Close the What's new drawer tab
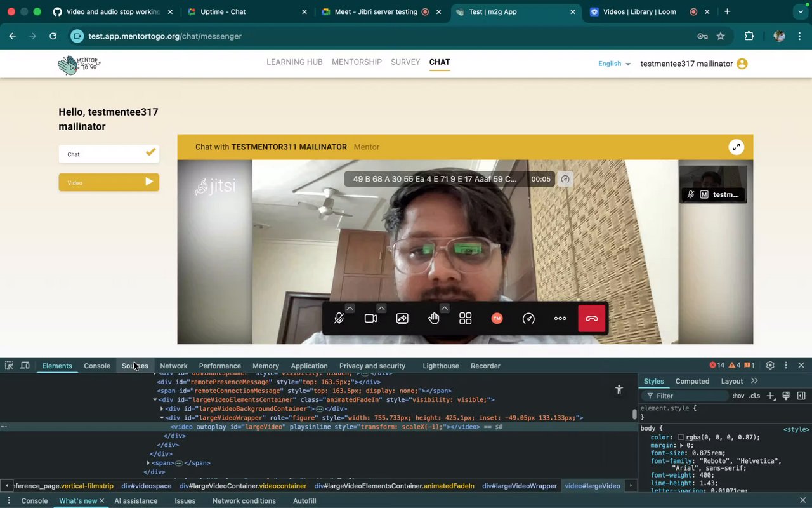The width and height of the screenshot is (812, 508). coord(101,501)
